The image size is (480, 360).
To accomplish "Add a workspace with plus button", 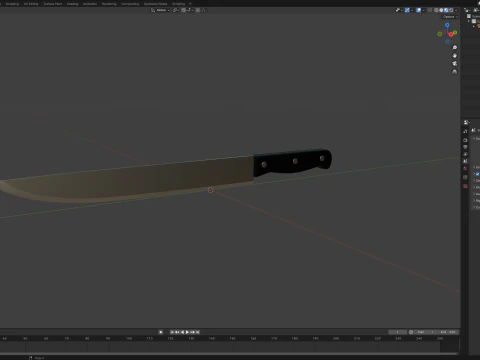I will [190, 4].
